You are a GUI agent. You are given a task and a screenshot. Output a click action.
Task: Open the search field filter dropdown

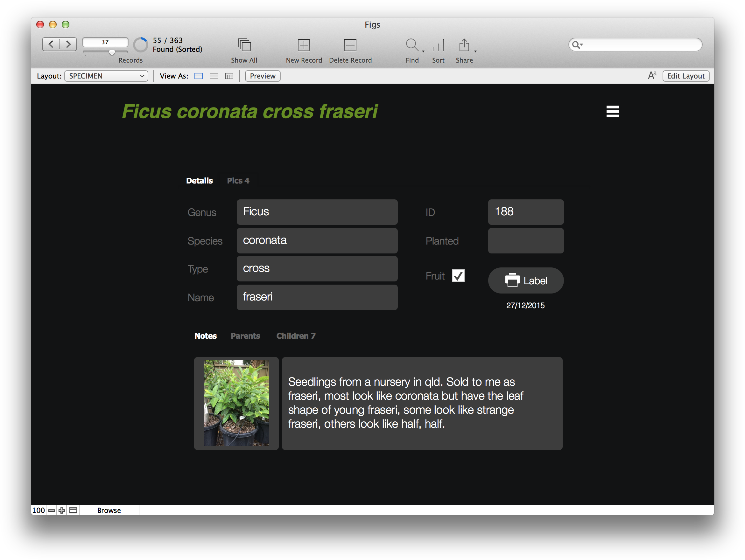click(578, 45)
